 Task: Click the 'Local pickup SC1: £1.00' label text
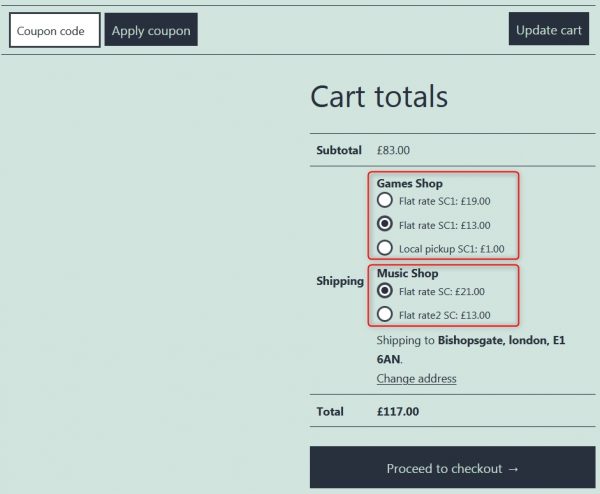click(x=452, y=249)
